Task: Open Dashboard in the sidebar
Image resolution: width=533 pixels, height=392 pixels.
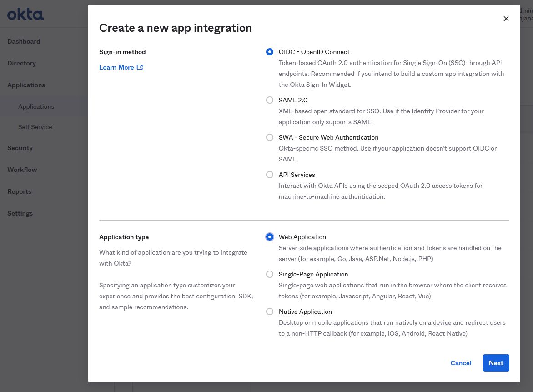Action: click(x=24, y=41)
